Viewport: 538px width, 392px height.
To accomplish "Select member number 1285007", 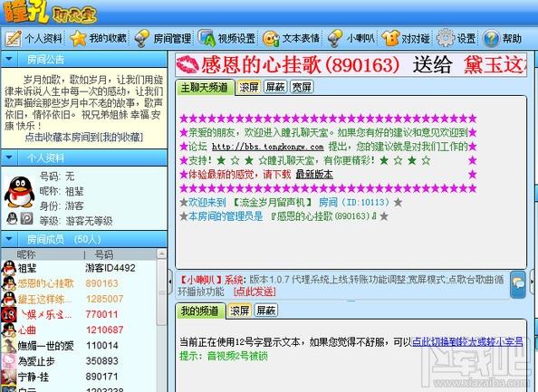I will [105, 299].
